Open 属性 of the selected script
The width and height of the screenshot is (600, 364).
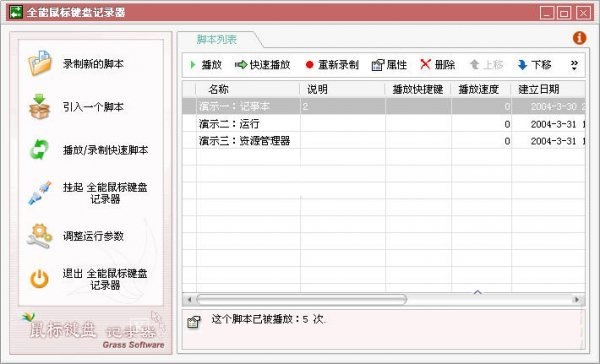coord(389,65)
